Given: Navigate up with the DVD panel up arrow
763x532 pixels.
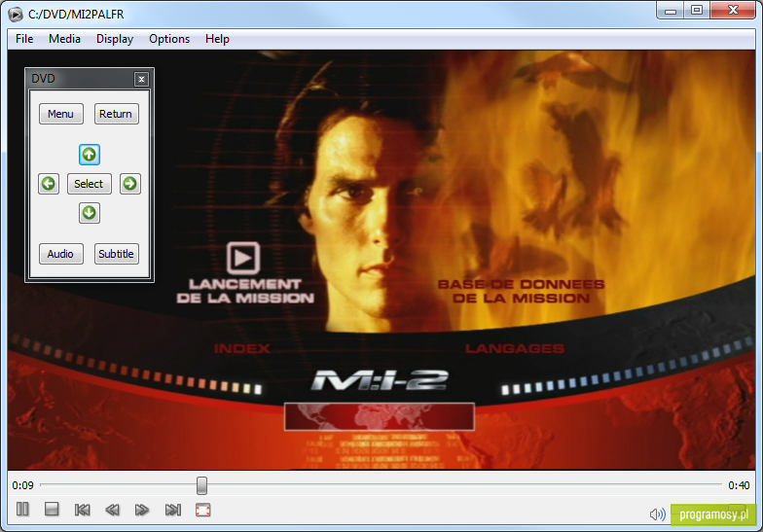Looking at the screenshot, I should click(90, 155).
